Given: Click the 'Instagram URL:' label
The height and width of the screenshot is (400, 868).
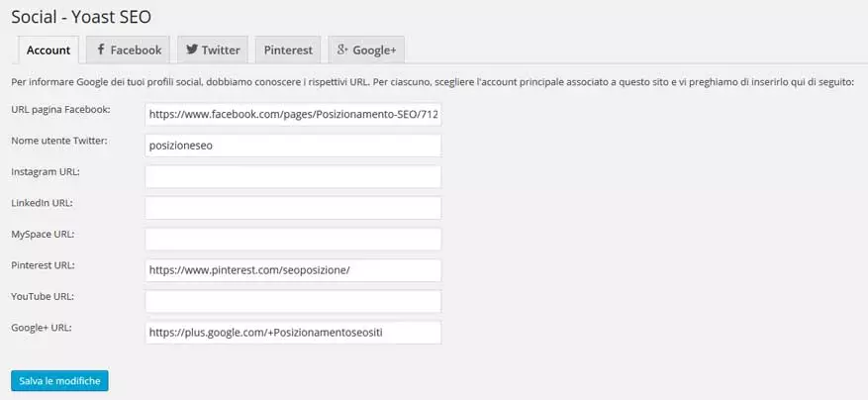Looking at the screenshot, I should coord(46,171).
